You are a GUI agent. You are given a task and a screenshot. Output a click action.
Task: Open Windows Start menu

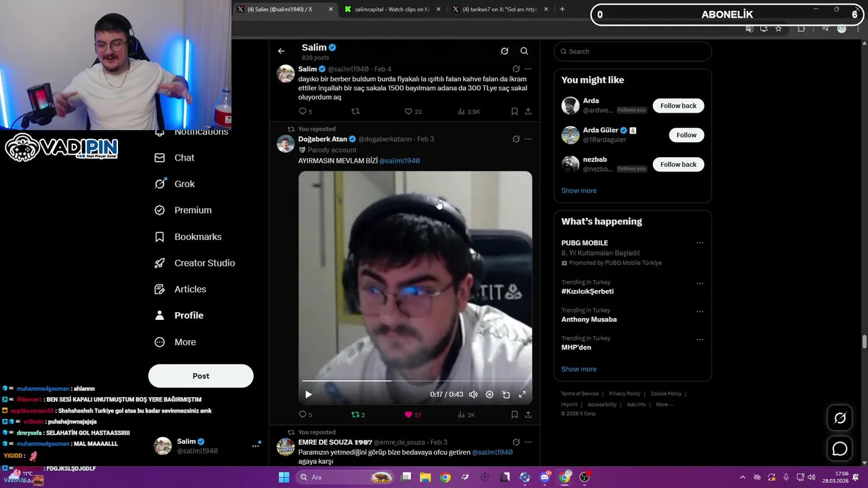coord(283,477)
